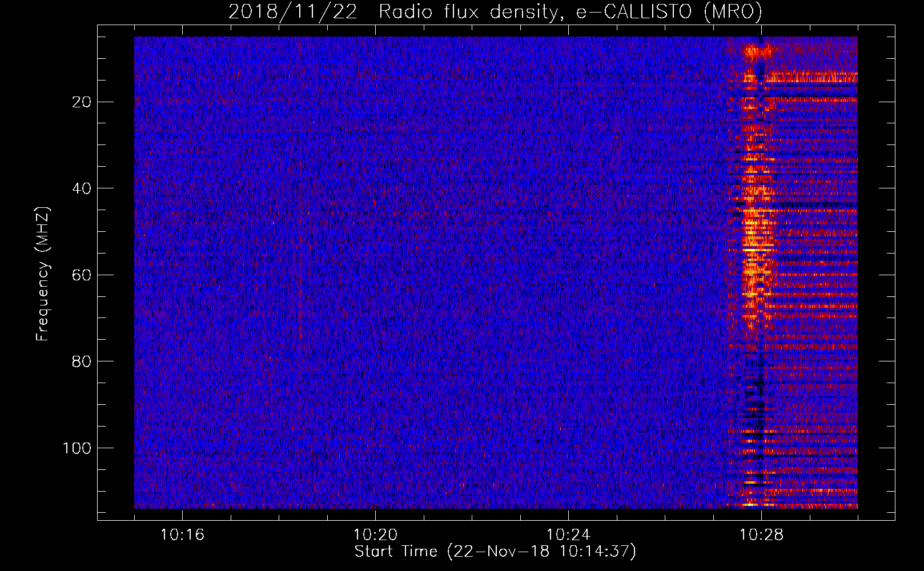Click the 40 frequency tick label

[x=82, y=188]
